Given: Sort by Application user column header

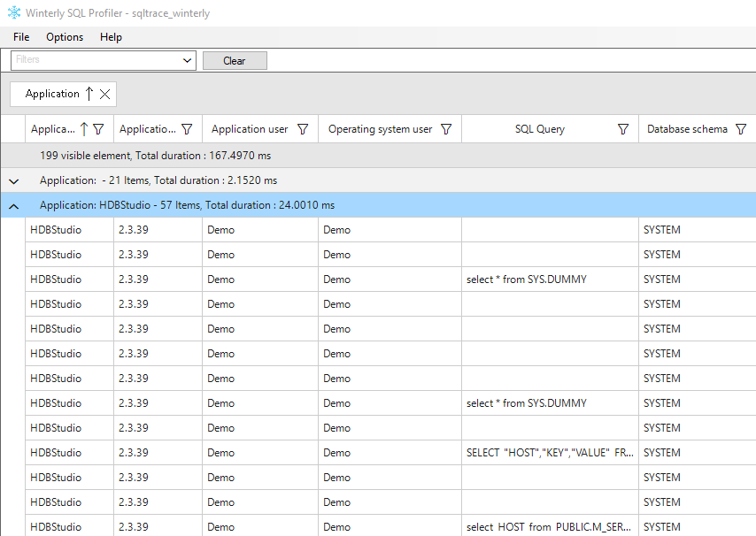Looking at the screenshot, I should pos(250,129).
